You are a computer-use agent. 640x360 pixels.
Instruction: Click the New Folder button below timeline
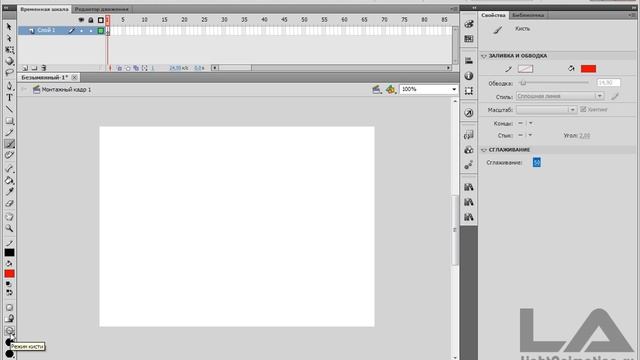coord(34,68)
